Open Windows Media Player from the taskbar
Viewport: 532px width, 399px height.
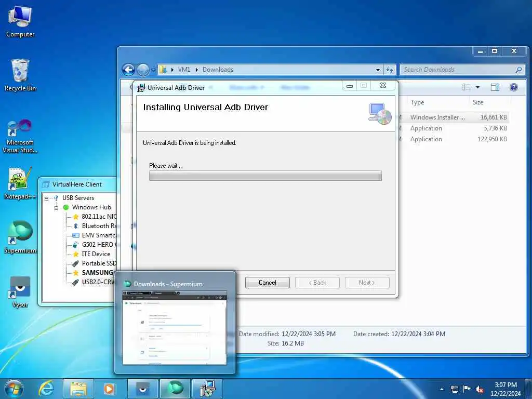coord(109,389)
